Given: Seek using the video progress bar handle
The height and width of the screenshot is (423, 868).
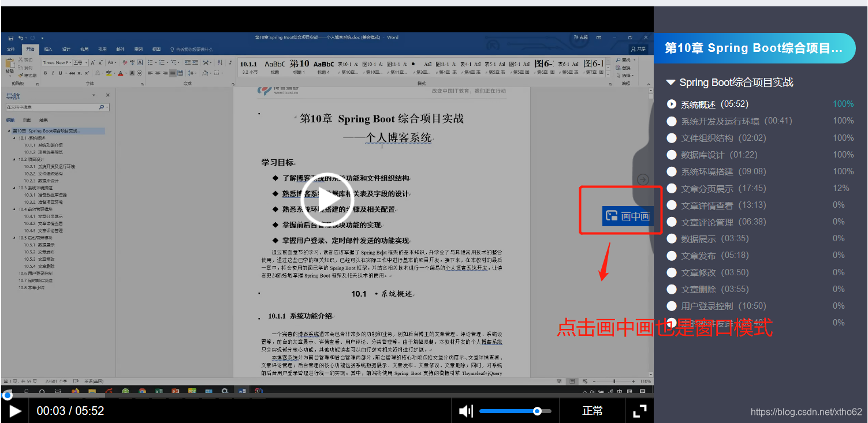Looking at the screenshot, I should click(7, 395).
